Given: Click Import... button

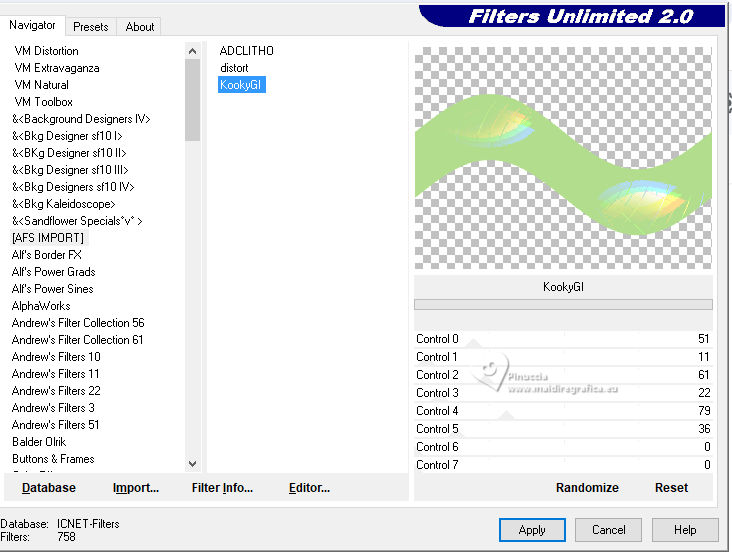Looking at the screenshot, I should (135, 488).
